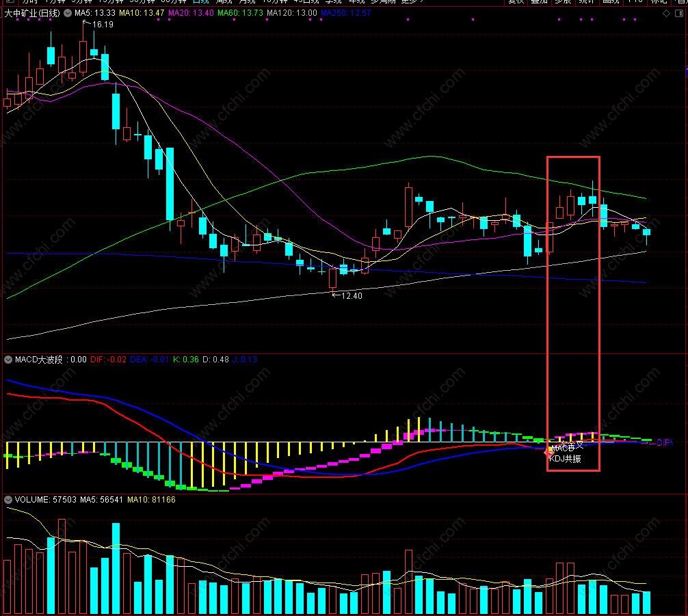The width and height of the screenshot is (688, 616).
Task: Click the KDJ共振 signal label
Action: pyautogui.click(x=565, y=459)
